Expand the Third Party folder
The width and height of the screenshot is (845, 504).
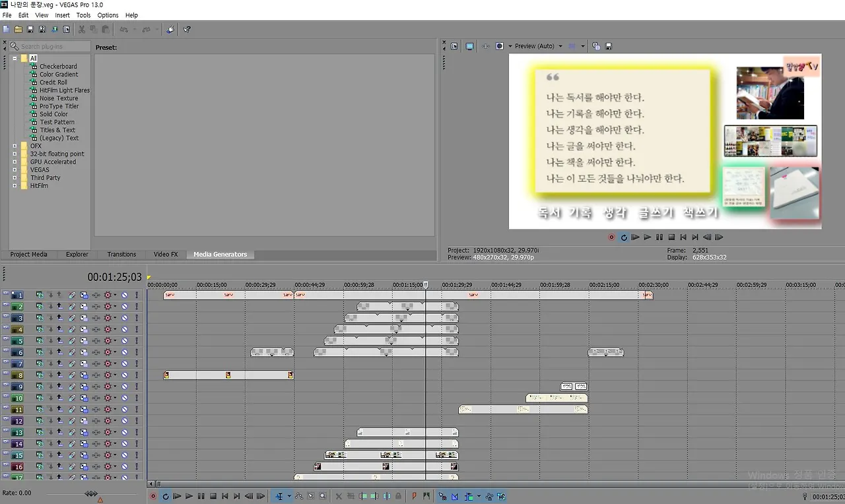tap(15, 177)
